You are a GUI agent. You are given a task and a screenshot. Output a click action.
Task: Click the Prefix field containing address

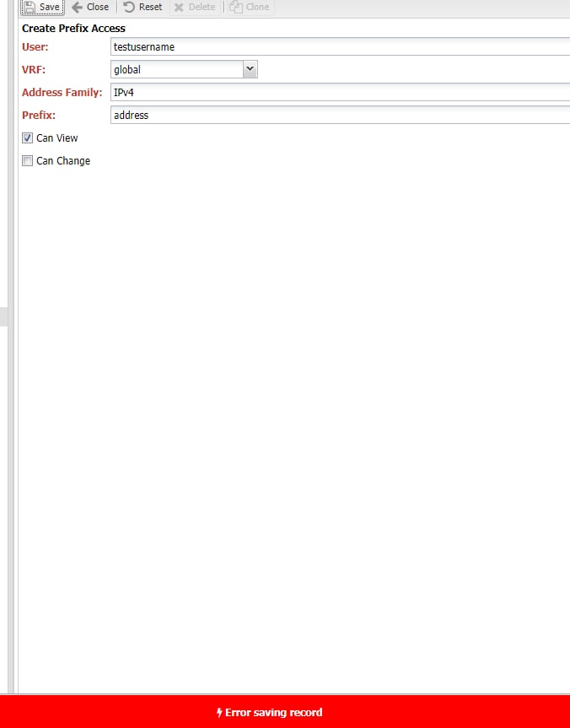(340, 115)
